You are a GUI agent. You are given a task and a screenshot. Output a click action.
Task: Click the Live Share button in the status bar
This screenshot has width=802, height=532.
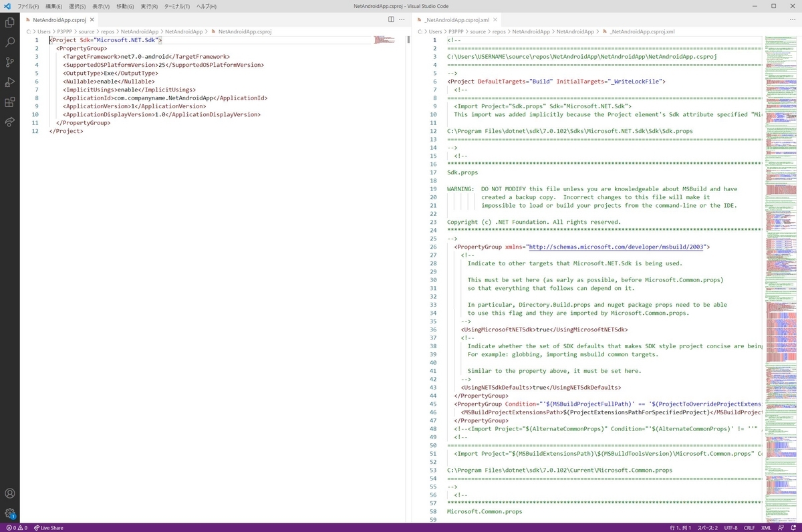point(49,527)
